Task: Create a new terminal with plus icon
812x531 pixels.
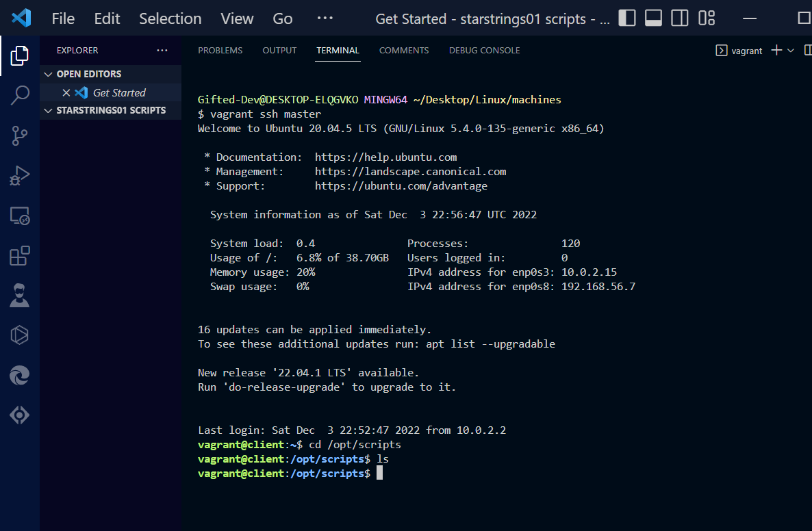Action: tap(776, 50)
